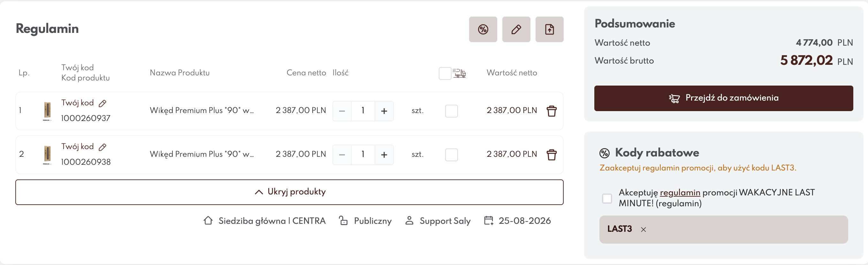
Task: Click the Support Saly user label
Action: click(445, 221)
